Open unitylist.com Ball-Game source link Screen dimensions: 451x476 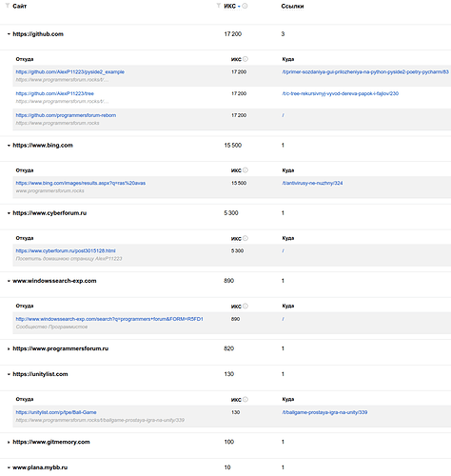pyautogui.click(x=56, y=412)
